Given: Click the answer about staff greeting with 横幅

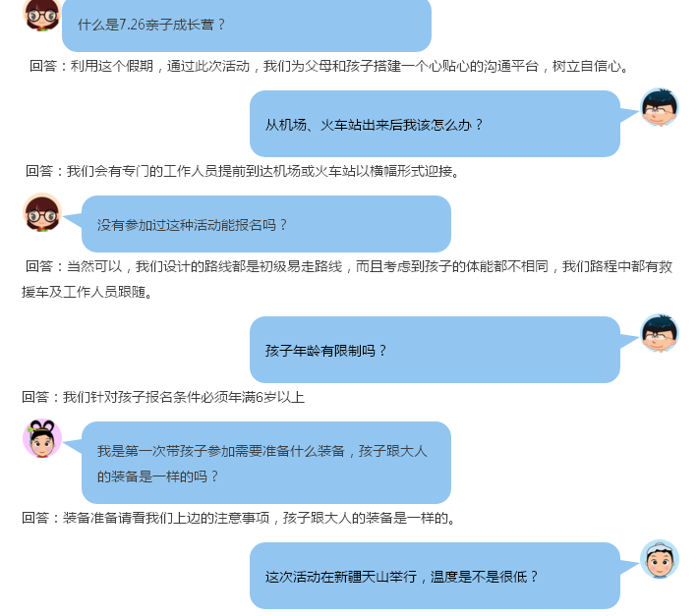Looking at the screenshot, I should (242, 171).
